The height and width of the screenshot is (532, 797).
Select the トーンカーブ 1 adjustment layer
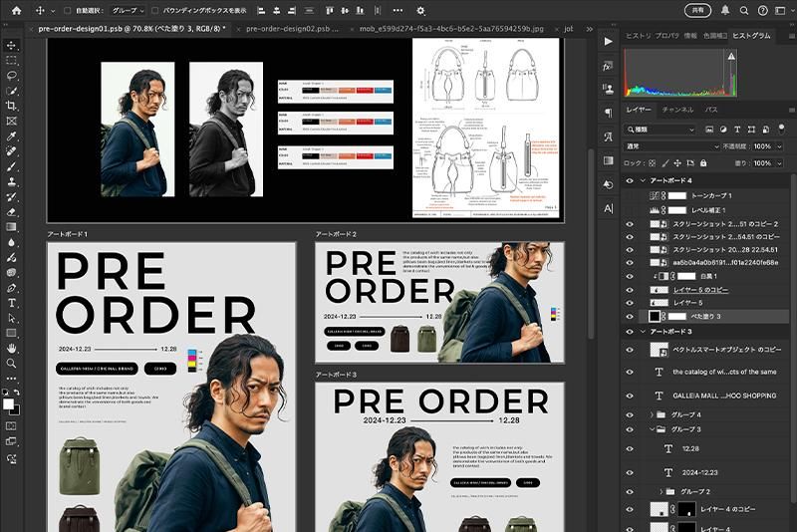[x=709, y=196]
